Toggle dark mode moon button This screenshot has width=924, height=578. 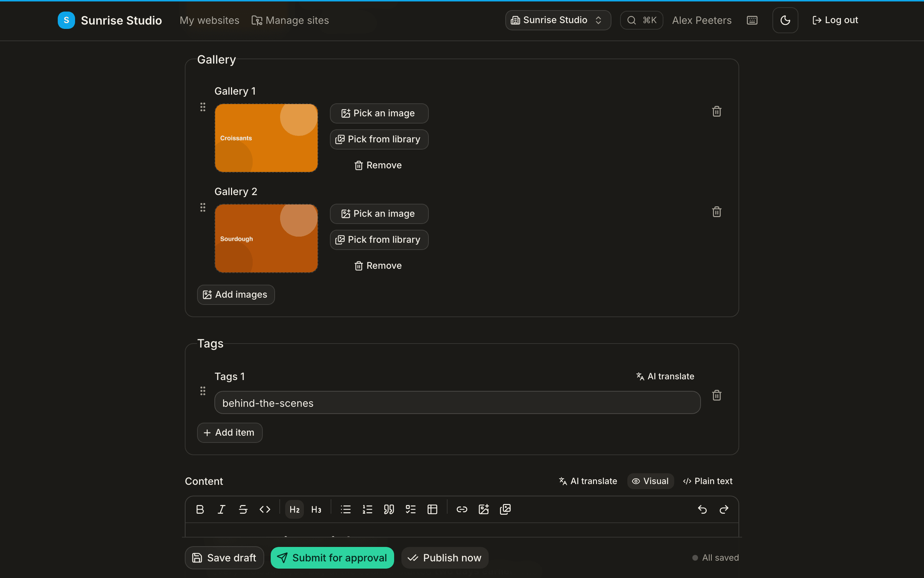(785, 20)
